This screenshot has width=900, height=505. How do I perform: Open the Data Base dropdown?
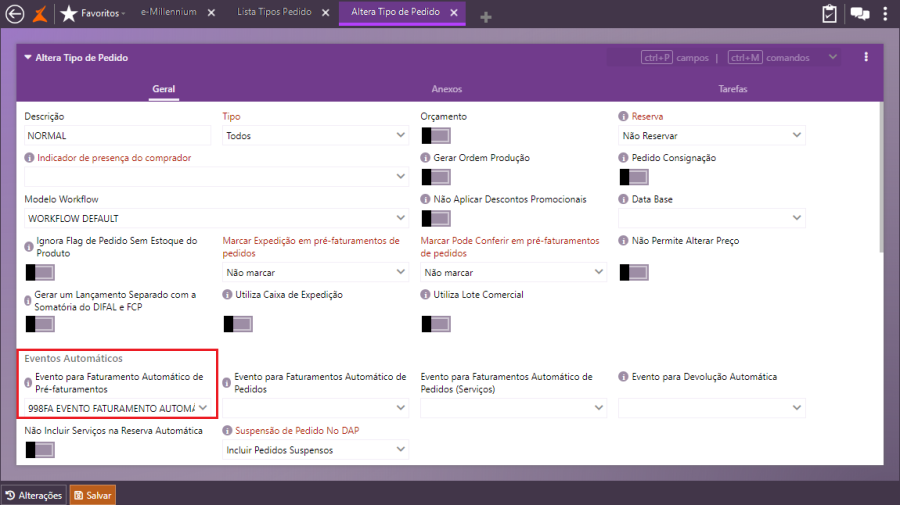click(x=712, y=218)
